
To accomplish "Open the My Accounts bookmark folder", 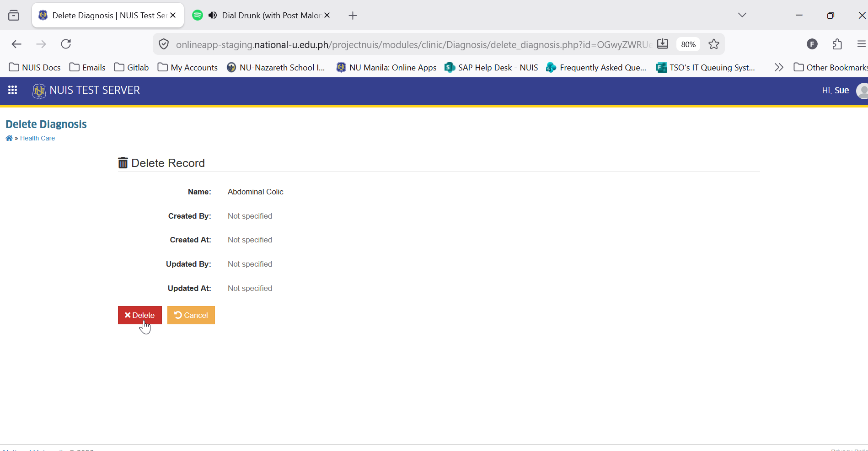I will point(188,67).
